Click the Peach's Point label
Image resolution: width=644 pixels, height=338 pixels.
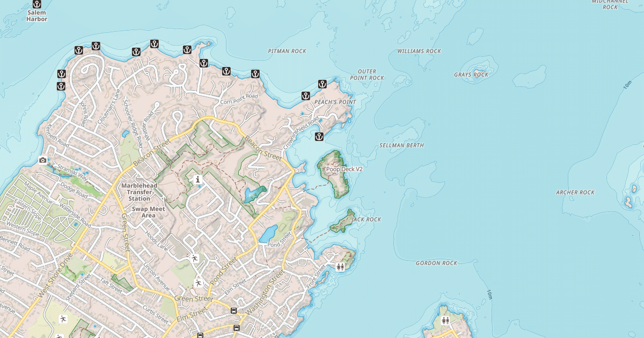[335, 102]
